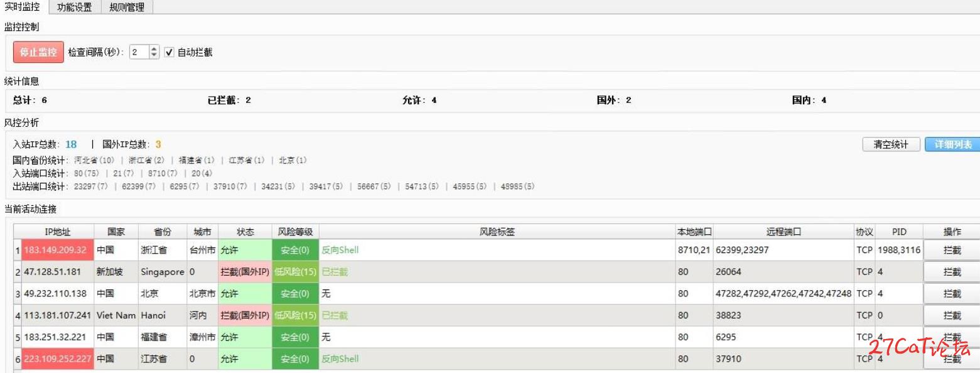Sort by the 风险等级 column header
The image size is (980, 373).
point(295,232)
